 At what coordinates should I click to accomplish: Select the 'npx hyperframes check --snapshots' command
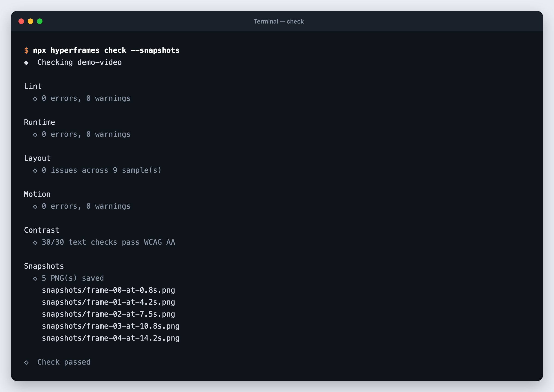pyautogui.click(x=106, y=50)
